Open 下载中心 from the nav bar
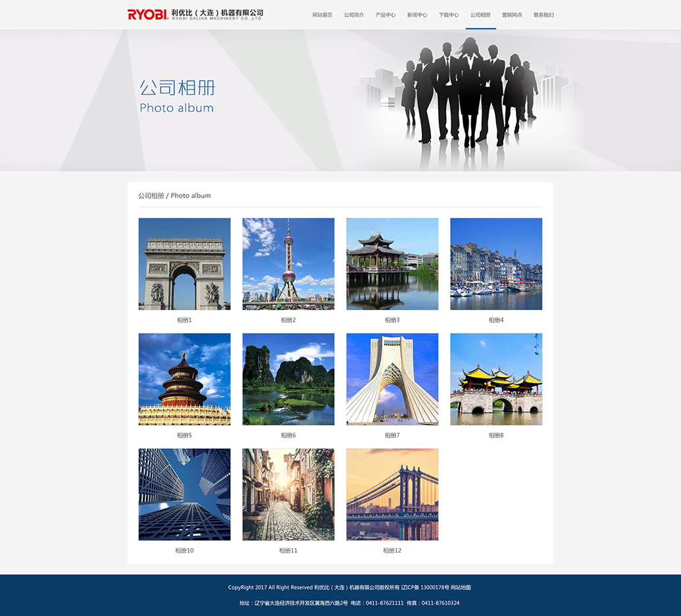Image resolution: width=681 pixels, height=616 pixels. click(449, 15)
